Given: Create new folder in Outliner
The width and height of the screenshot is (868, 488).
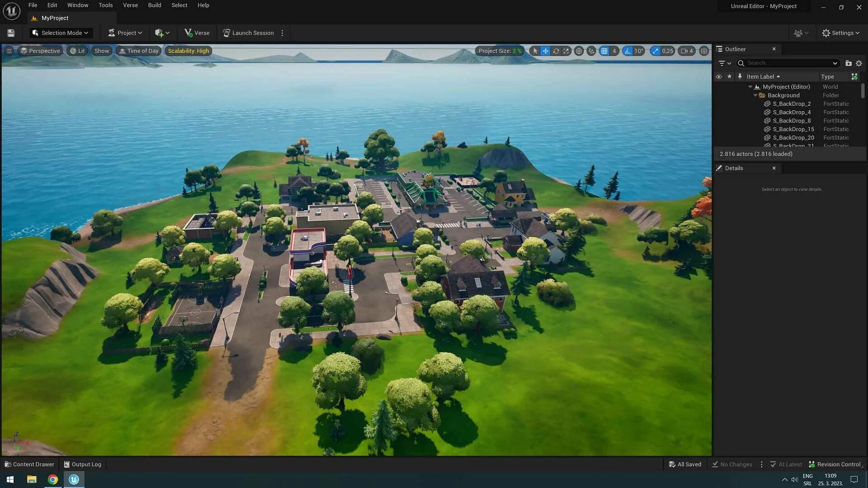Looking at the screenshot, I should (848, 63).
